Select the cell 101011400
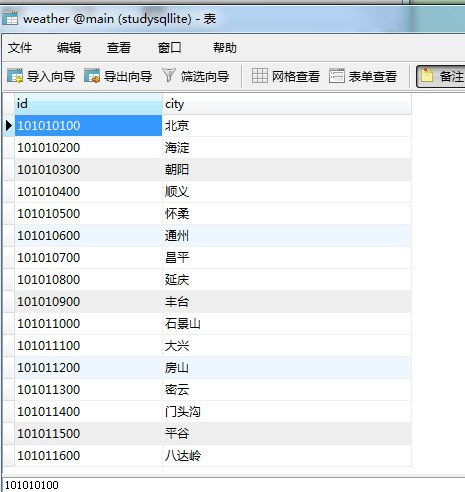The width and height of the screenshot is (465, 492). click(88, 412)
